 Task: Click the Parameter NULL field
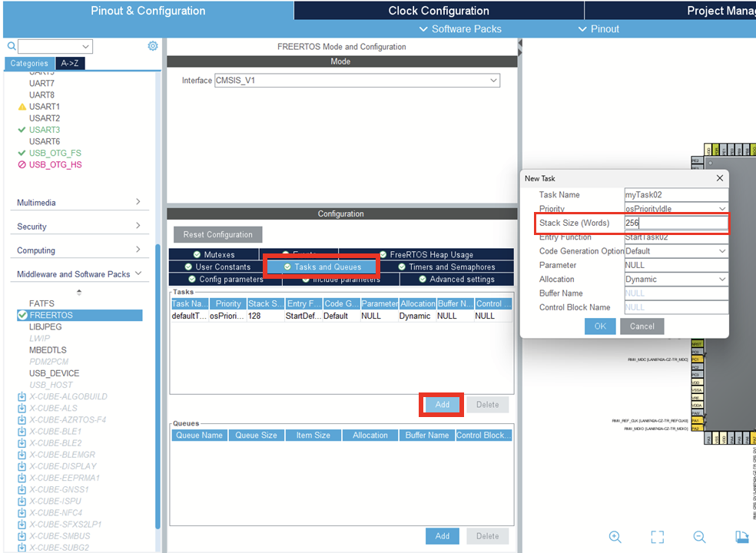(x=676, y=265)
